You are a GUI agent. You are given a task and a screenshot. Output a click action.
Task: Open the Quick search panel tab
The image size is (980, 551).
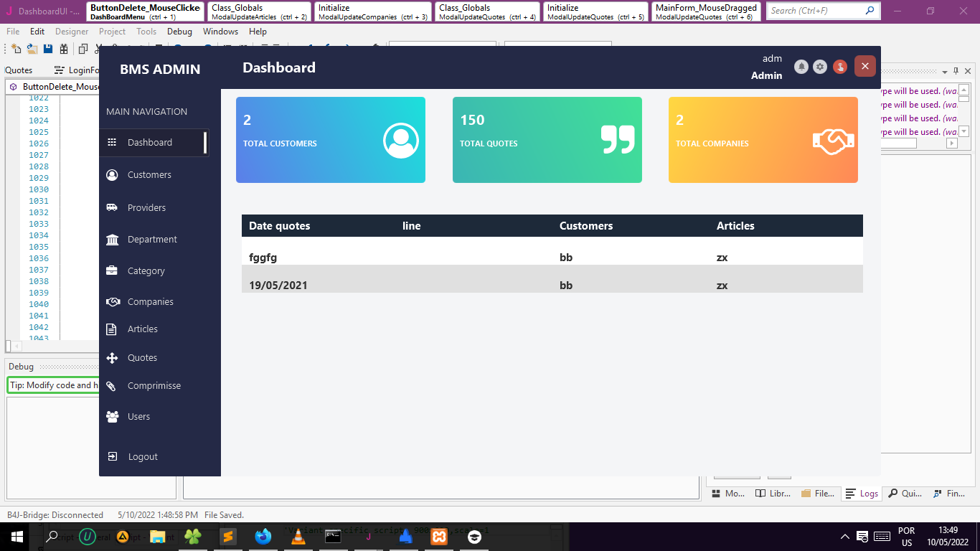[x=905, y=494]
